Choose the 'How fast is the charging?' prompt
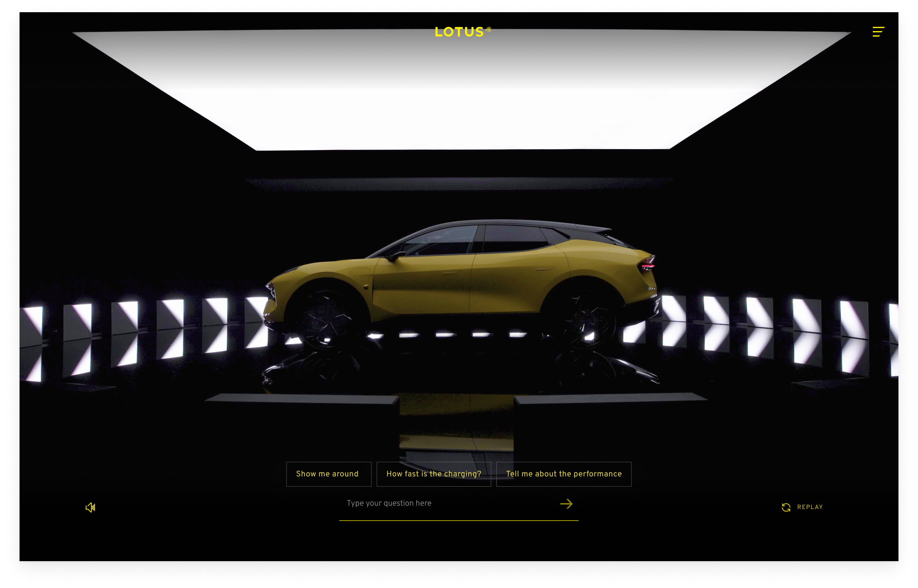Screen dimensions: 918x588 click(434, 474)
